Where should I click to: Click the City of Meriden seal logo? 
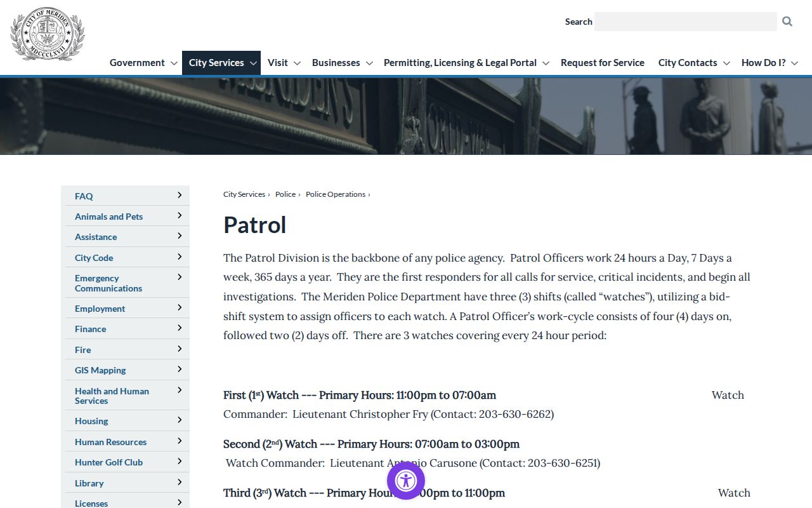pyautogui.click(x=48, y=34)
